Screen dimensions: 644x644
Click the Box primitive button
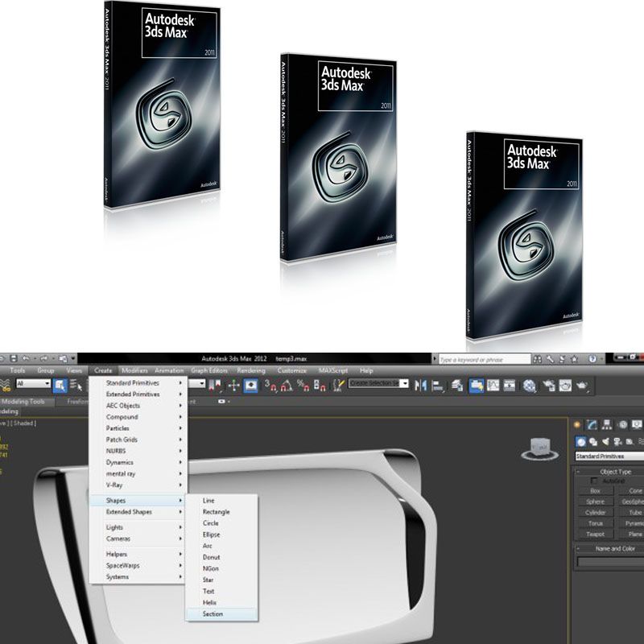coord(595,491)
